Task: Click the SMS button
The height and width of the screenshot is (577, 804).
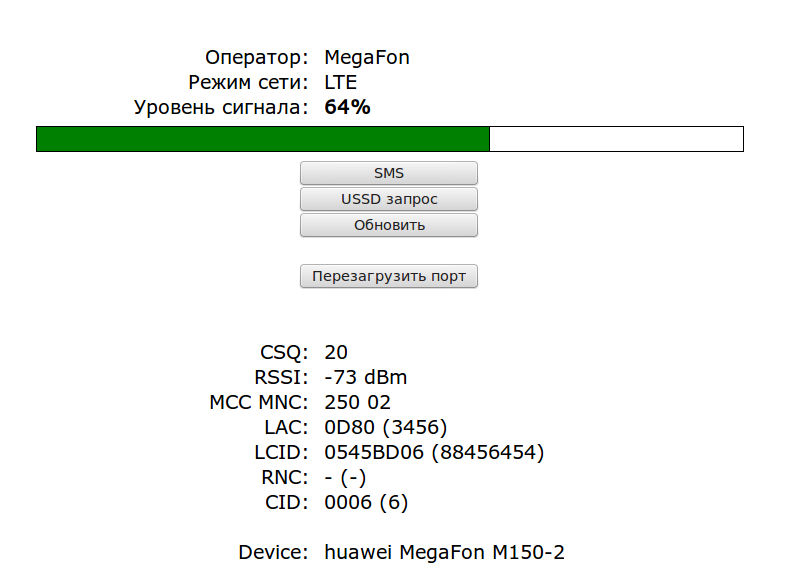Action: pyautogui.click(x=388, y=173)
